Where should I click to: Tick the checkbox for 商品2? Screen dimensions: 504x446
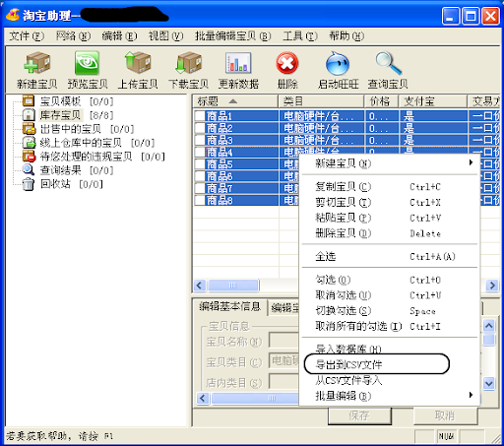tap(200, 128)
